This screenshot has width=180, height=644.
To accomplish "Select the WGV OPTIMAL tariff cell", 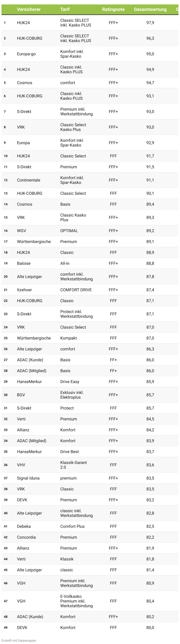I will 69,231.
